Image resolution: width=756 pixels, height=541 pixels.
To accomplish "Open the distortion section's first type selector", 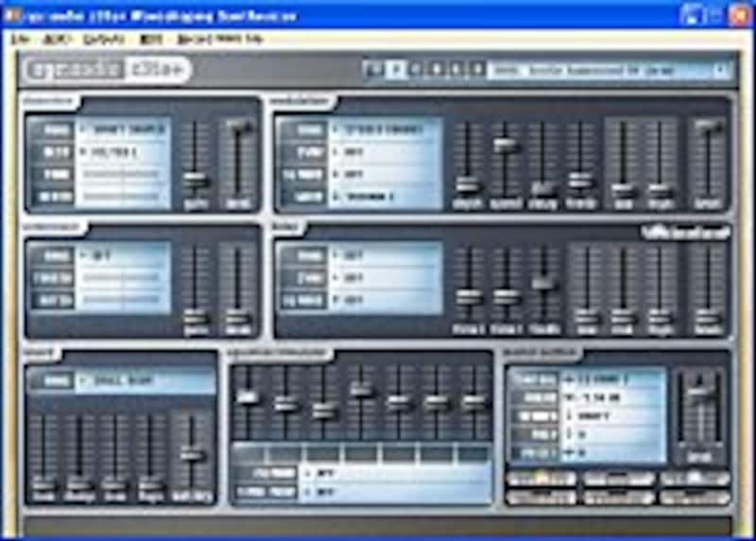I will coord(121,130).
